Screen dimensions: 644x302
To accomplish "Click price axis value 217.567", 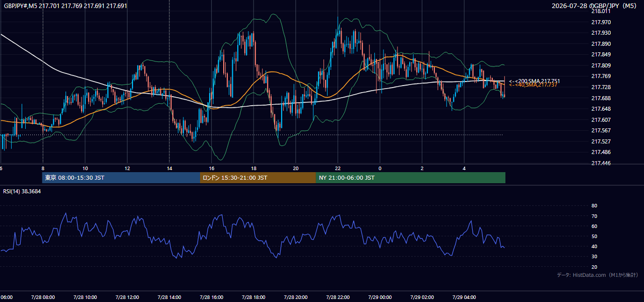I will (x=601, y=130).
